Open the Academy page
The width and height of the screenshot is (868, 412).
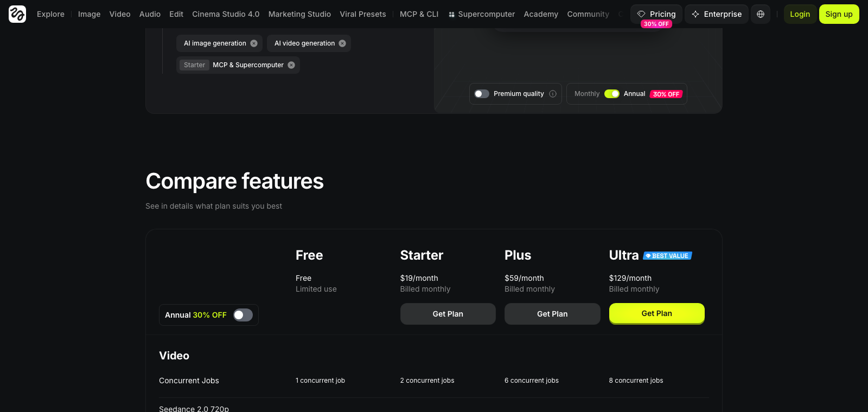pyautogui.click(x=541, y=14)
